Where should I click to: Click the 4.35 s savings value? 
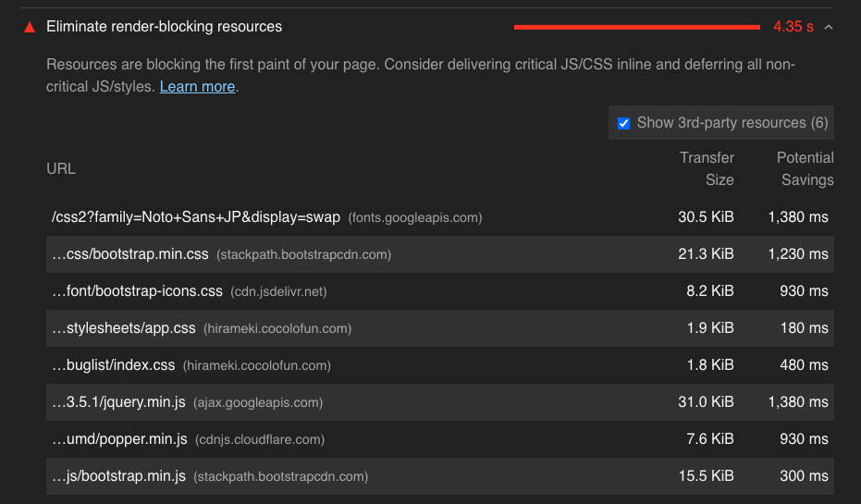(x=793, y=26)
